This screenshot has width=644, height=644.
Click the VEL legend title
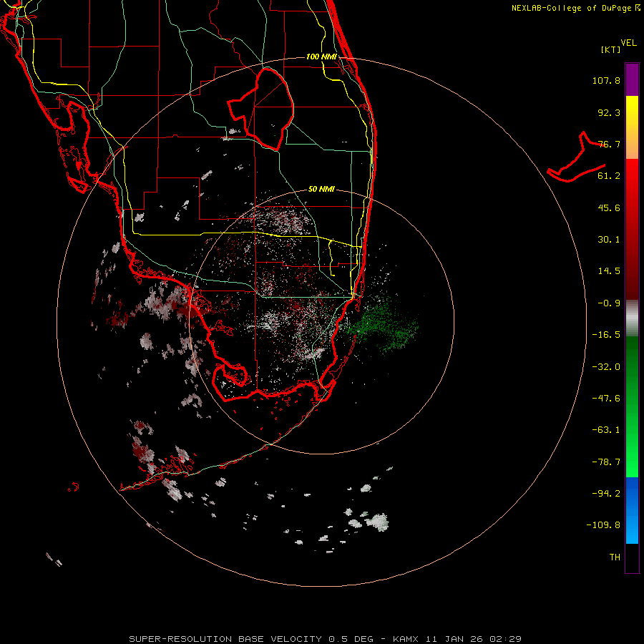(628, 42)
